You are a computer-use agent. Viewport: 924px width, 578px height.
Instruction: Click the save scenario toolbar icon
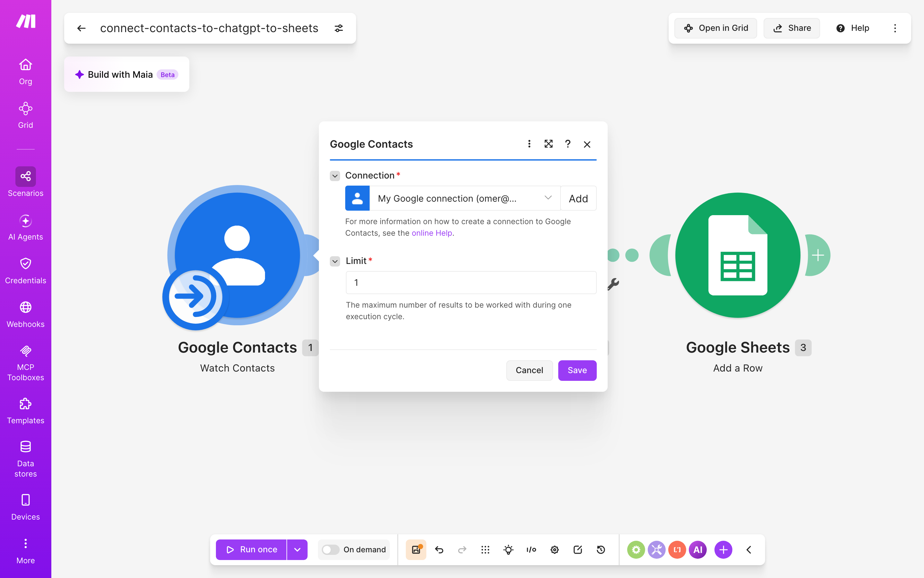pos(416,549)
